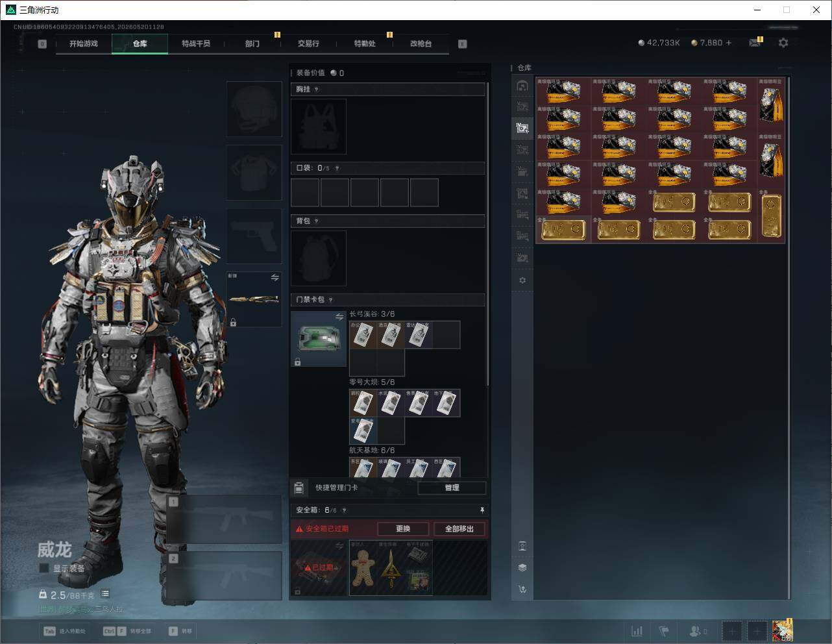Open the mail inbox icon
Screen dimensions: 832x644
coord(755,43)
